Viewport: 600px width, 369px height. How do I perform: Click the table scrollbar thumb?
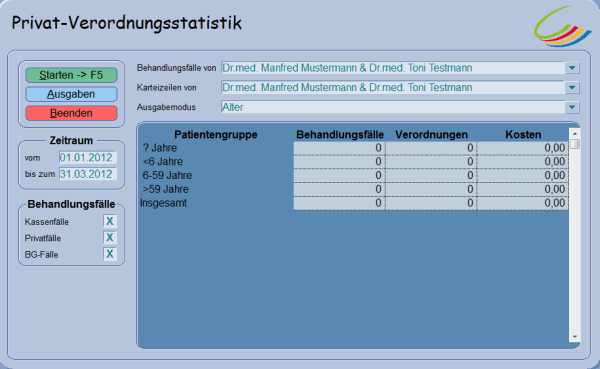point(574,144)
